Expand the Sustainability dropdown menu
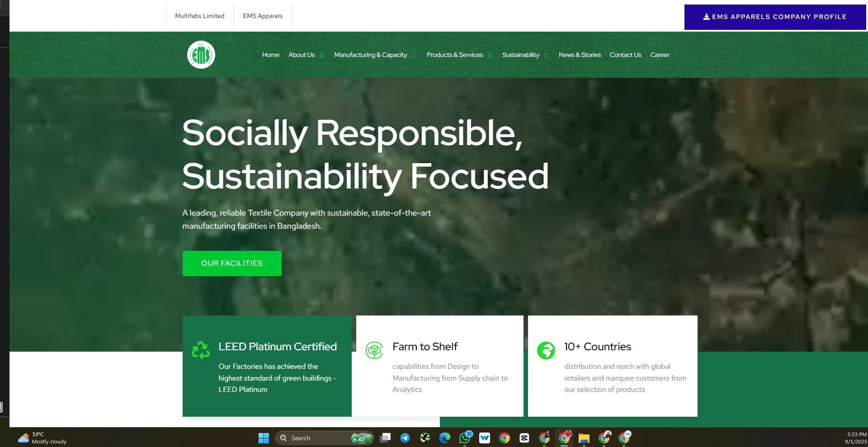868x447 pixels. coord(524,55)
